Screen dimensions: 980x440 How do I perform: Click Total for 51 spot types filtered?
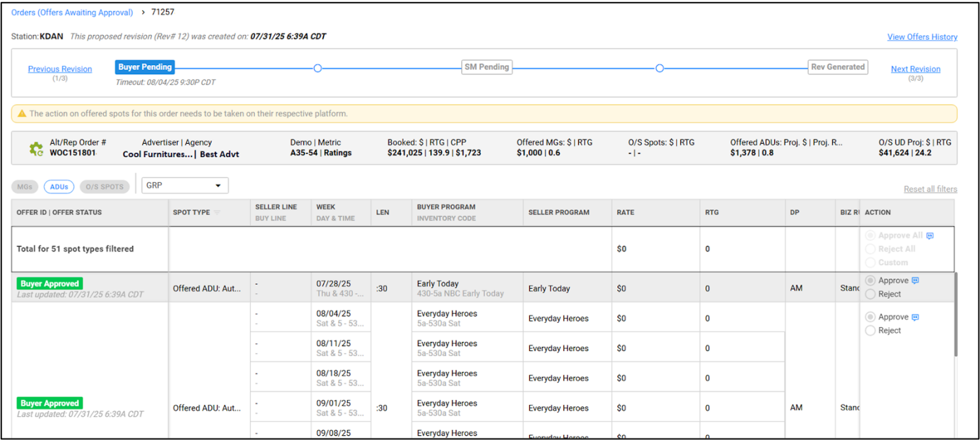[75, 249]
